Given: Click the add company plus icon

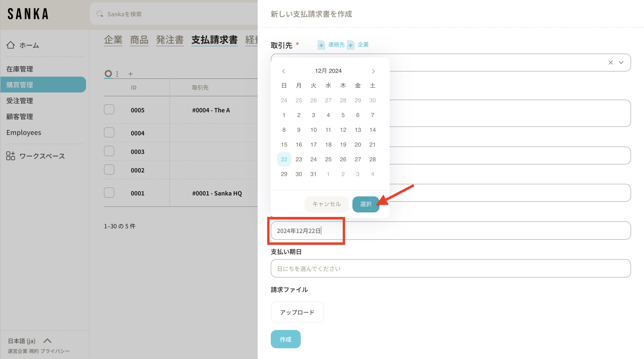Looking at the screenshot, I should 350,45.
